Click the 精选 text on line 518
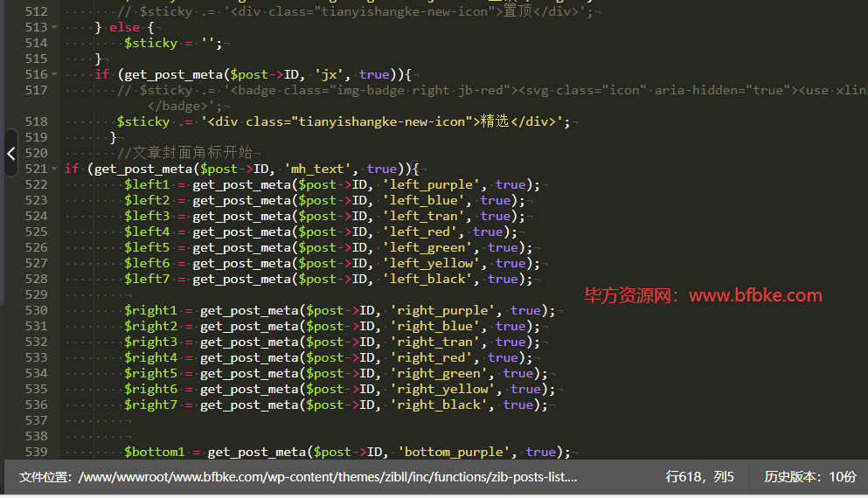The height and width of the screenshot is (498, 868). click(x=495, y=121)
